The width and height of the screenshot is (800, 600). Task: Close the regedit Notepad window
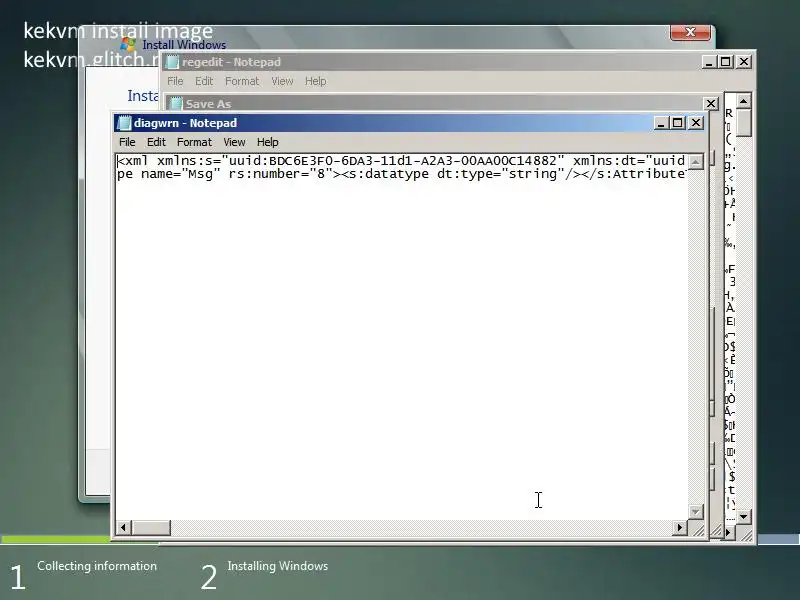(744, 62)
